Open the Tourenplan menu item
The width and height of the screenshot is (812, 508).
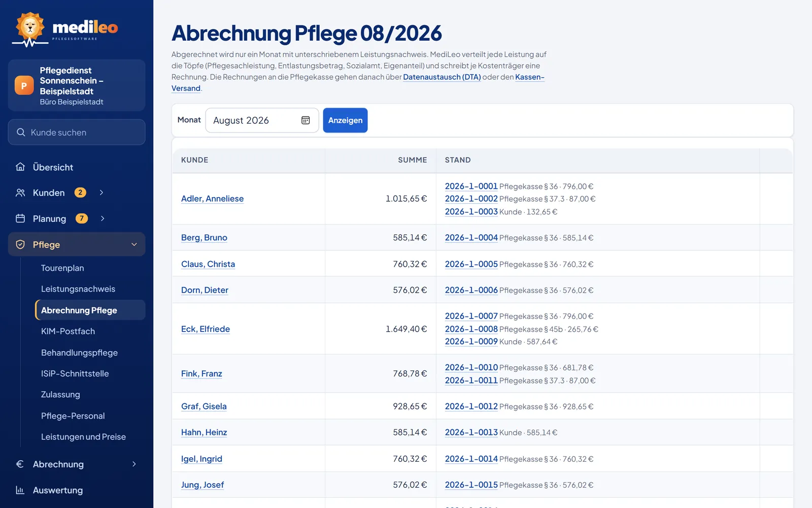tap(62, 268)
